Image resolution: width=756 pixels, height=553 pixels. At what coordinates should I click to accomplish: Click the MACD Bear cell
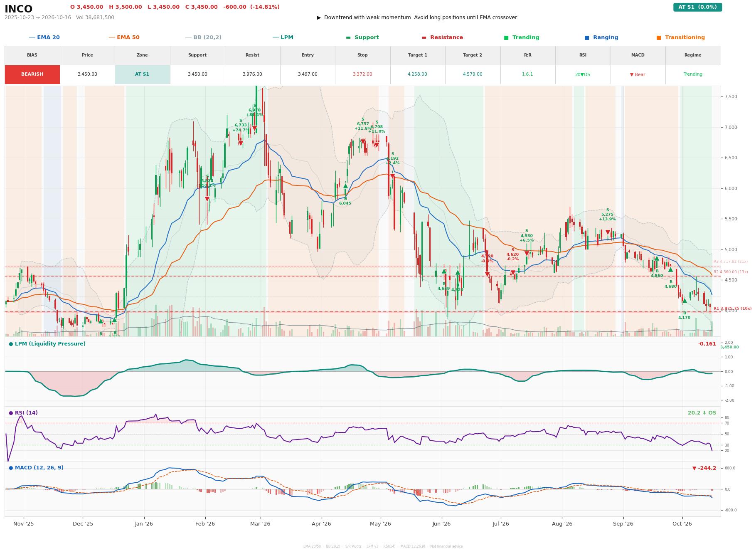click(x=638, y=74)
